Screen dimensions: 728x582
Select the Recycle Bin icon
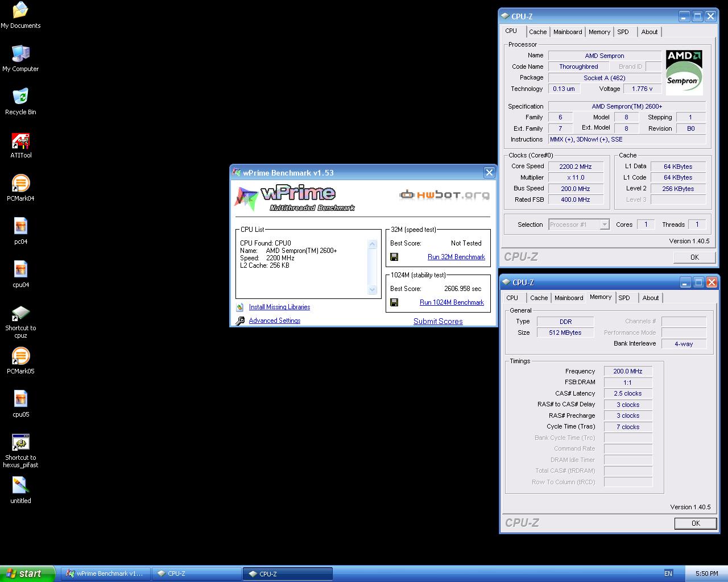[20, 97]
